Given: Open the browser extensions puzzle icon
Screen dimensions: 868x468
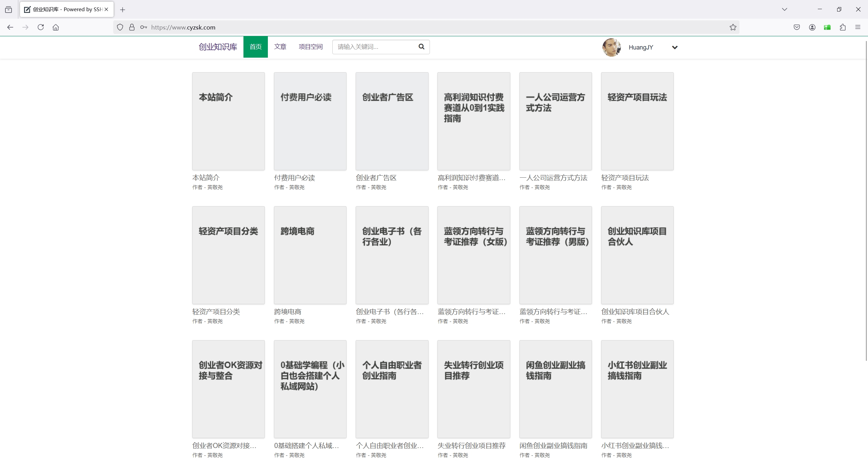Looking at the screenshot, I should click(843, 27).
